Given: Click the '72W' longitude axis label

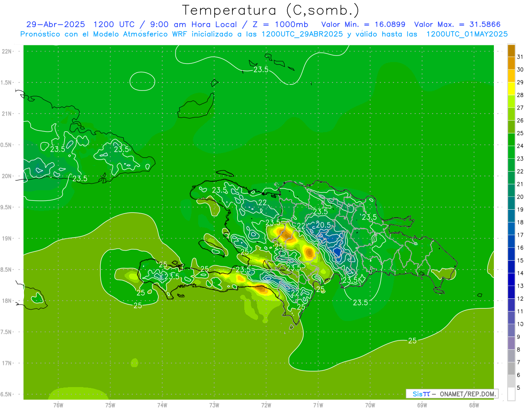Looking at the screenshot, I should pos(266,405).
